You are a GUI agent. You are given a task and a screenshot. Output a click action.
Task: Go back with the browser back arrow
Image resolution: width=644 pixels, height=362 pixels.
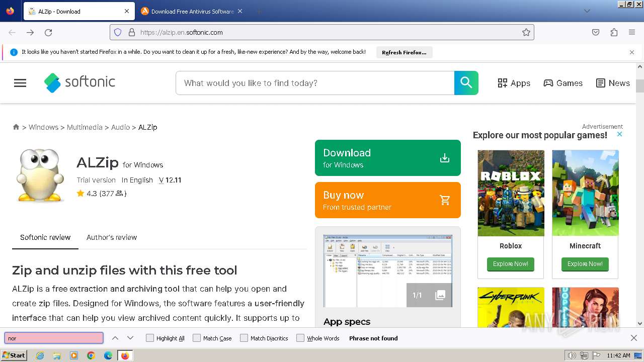(12, 32)
